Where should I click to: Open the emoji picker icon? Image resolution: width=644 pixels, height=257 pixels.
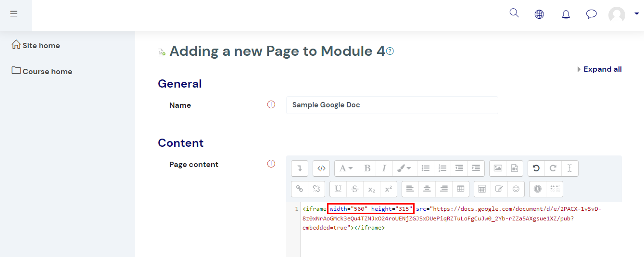[x=516, y=189]
